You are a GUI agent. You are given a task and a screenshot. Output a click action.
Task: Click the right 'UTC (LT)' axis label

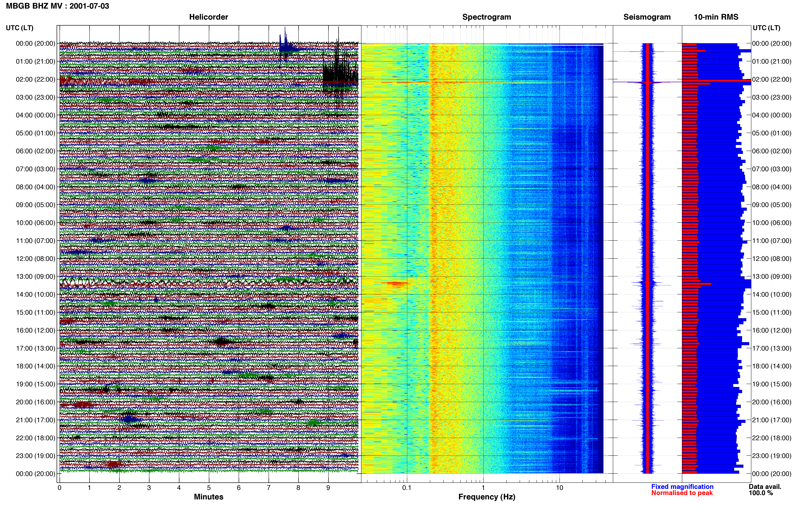tap(766, 28)
